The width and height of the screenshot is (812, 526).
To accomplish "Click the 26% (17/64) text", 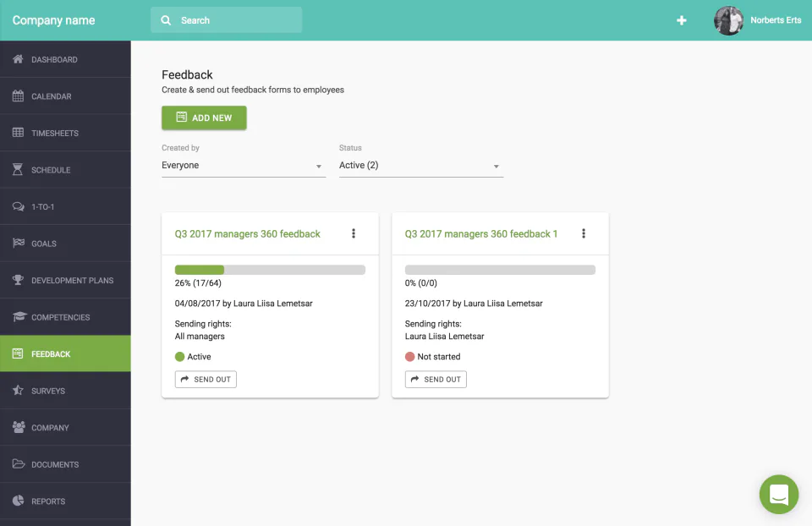I will (198, 283).
